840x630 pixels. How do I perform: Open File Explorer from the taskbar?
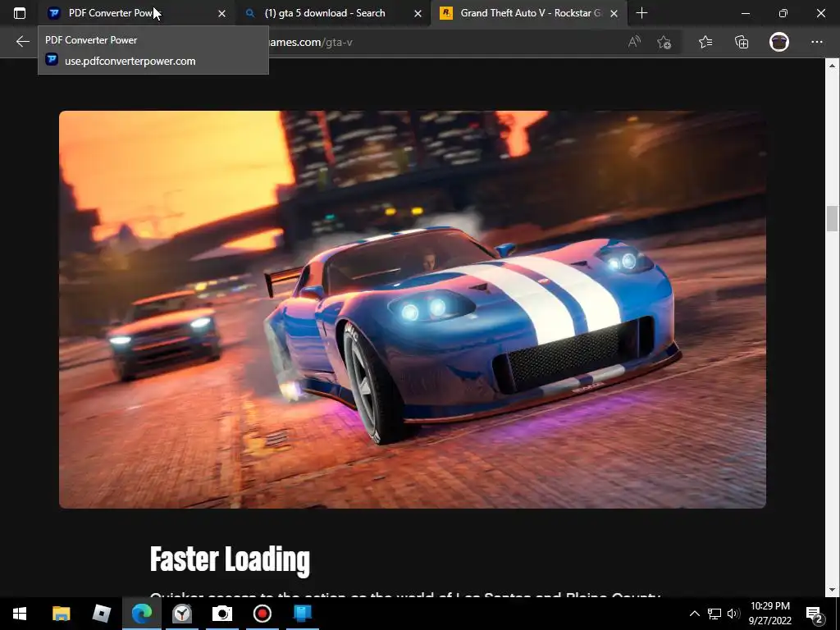click(61, 614)
